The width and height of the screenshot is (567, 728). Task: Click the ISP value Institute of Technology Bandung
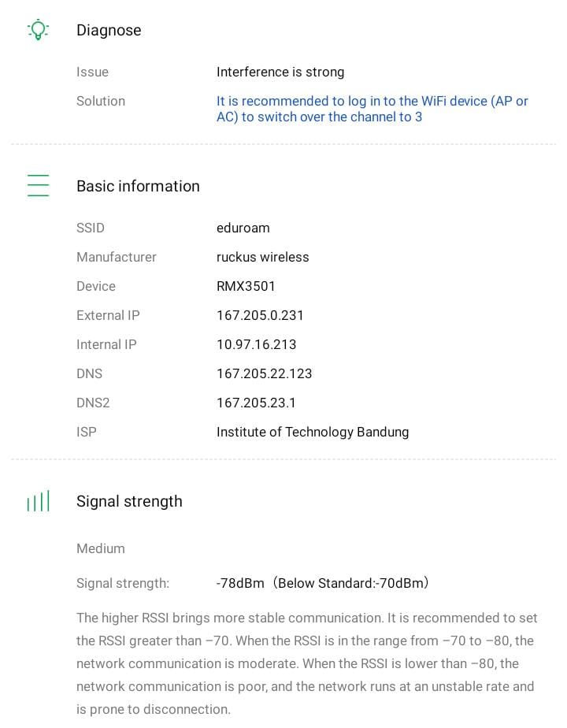coord(313,432)
